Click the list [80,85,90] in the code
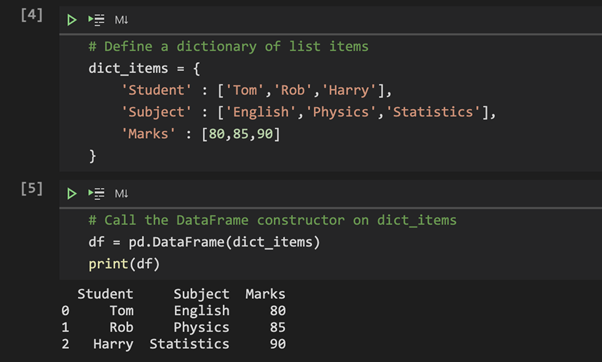602x362 pixels. click(x=241, y=134)
